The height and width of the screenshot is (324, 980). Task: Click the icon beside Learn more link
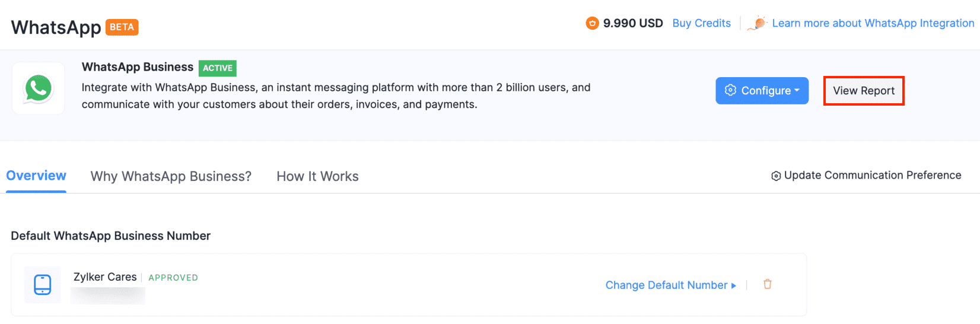tap(758, 23)
